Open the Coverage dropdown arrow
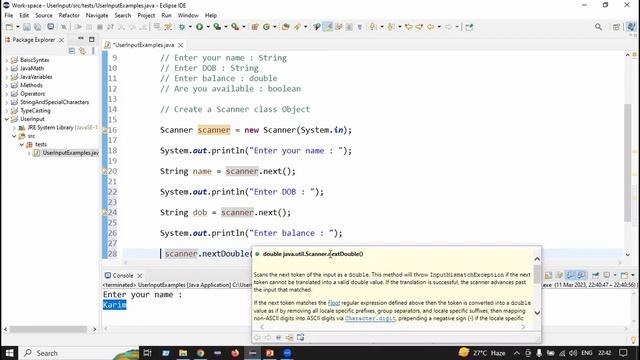The width and height of the screenshot is (640, 360). click(x=226, y=27)
